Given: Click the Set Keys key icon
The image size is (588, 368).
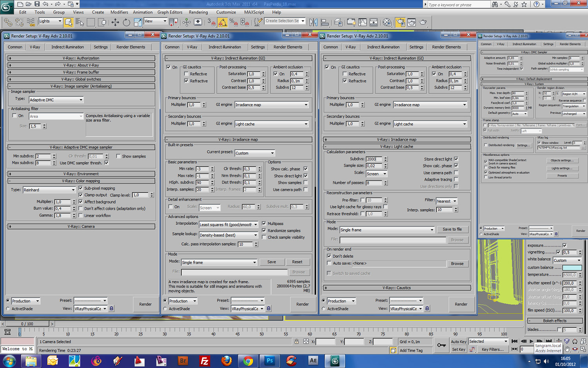Looking at the screenshot, I should 441,345.
